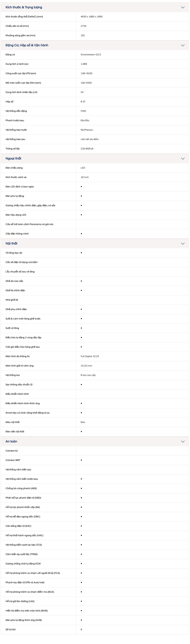Click the Vô lăng bọc da feature dot

[x=81, y=253]
